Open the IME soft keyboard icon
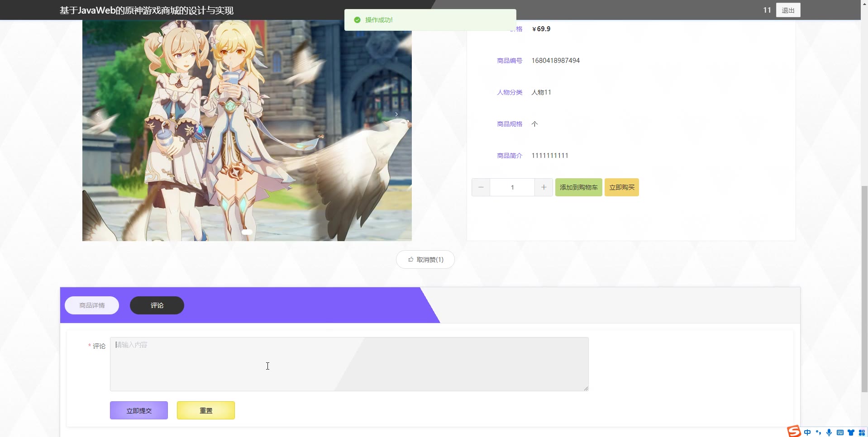The image size is (868, 437). (840, 432)
